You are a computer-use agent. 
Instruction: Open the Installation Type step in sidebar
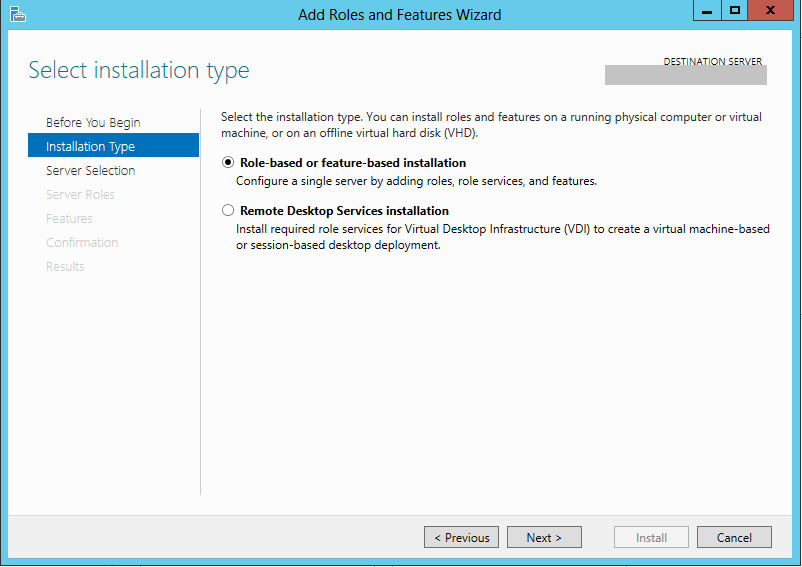click(90, 147)
